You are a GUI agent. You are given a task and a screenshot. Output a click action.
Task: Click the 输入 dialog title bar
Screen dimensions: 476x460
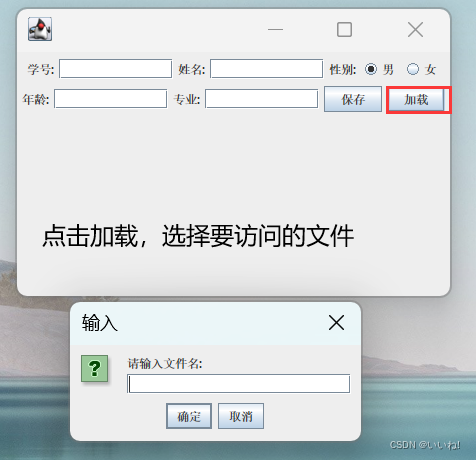click(x=215, y=323)
